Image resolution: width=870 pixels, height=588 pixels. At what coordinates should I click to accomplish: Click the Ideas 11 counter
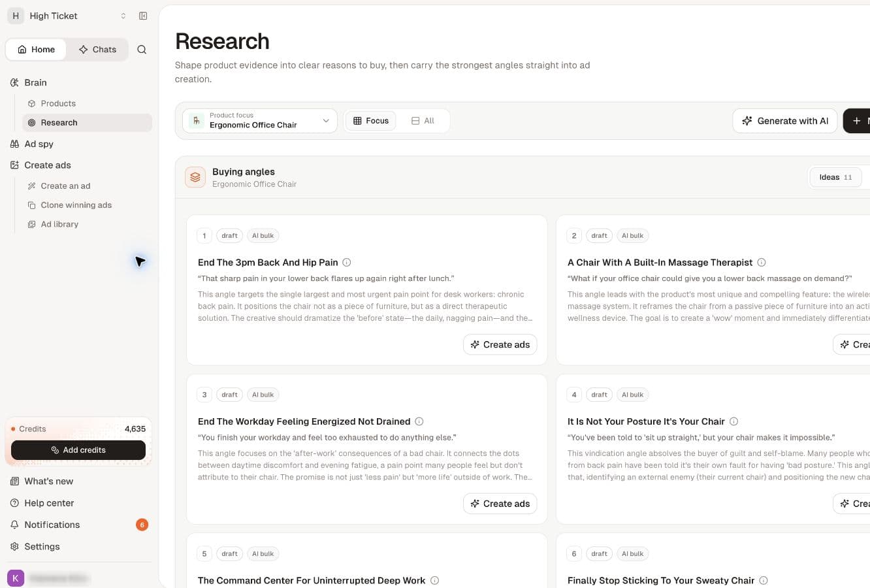coord(835,177)
